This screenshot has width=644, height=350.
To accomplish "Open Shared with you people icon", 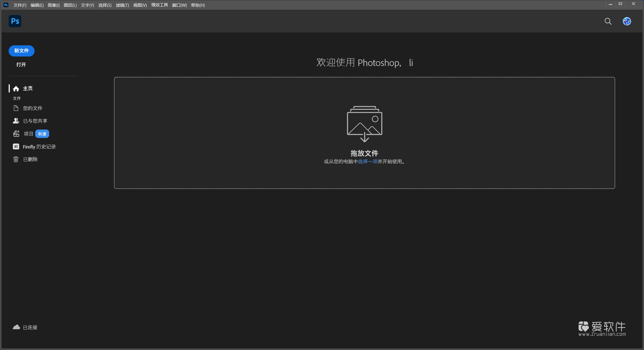I will 16,121.
